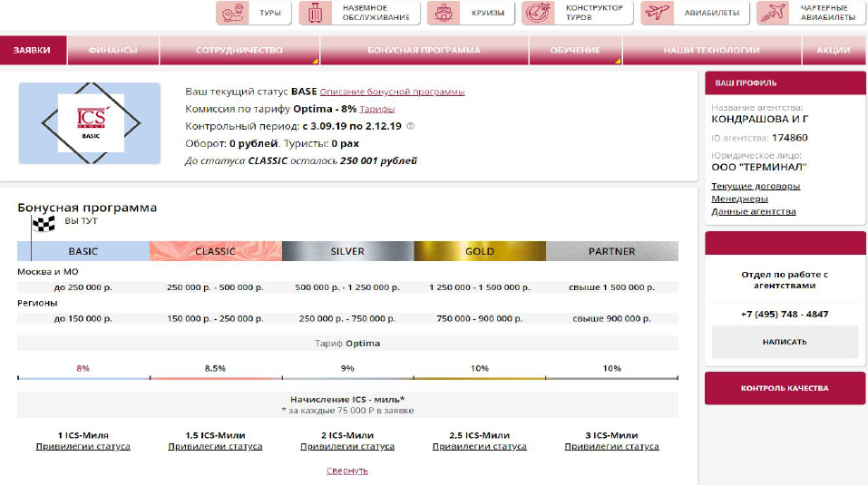Open the Заявки tab
This screenshot has width=868, height=485.
coord(33,51)
